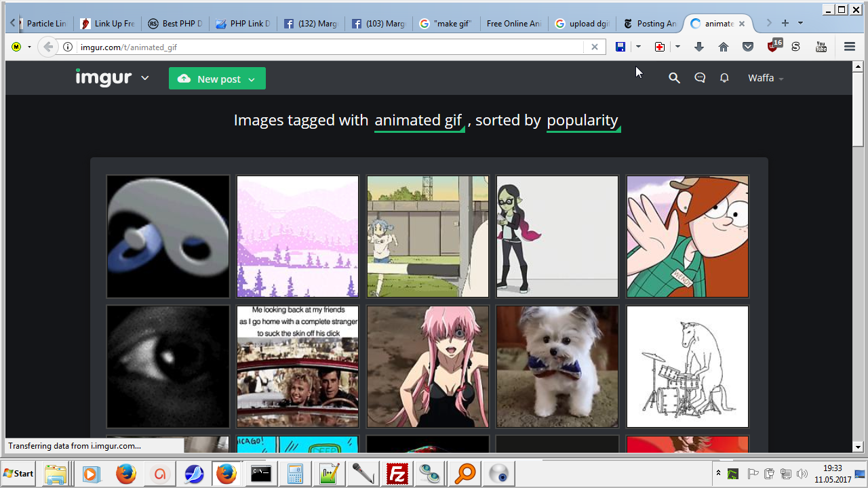Open the dark eye close-up thumbnail
Viewport: 868px width, 488px height.
pos(168,367)
